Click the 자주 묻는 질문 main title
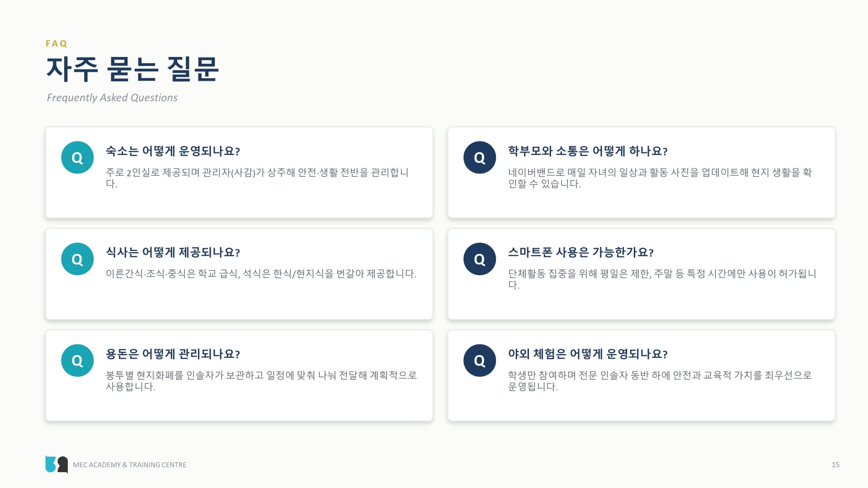The image size is (868, 488). pos(132,69)
